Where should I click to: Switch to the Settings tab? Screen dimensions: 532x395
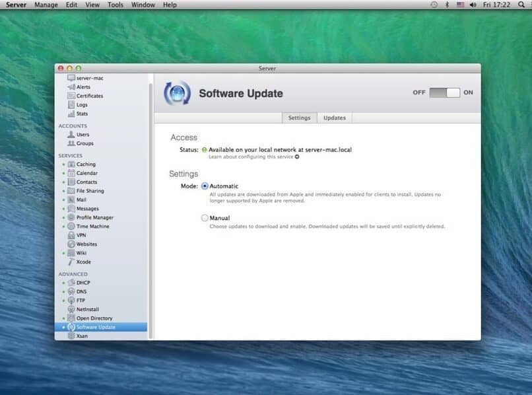[x=299, y=118]
